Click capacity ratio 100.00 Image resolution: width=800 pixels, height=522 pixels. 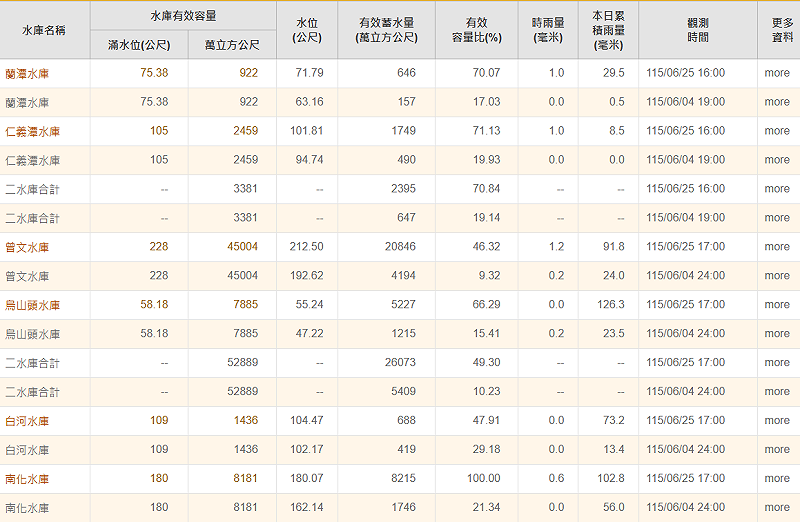coord(484,479)
